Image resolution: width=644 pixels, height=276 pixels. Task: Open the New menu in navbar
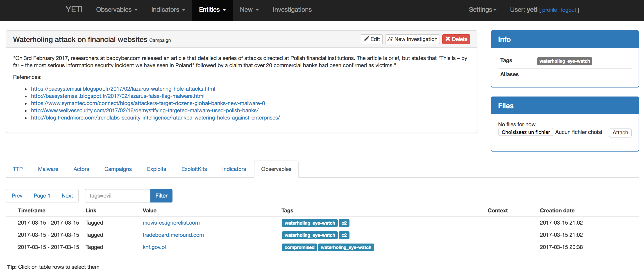(249, 9)
